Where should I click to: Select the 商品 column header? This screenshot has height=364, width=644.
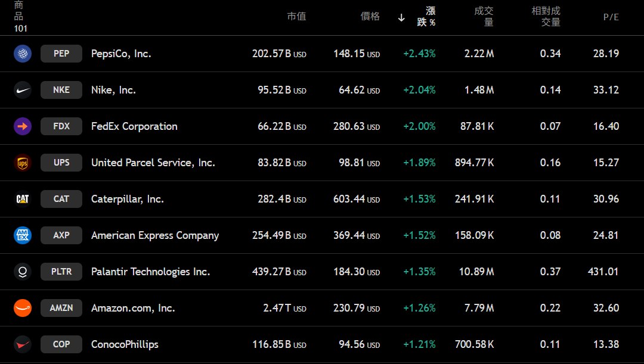tap(19, 11)
